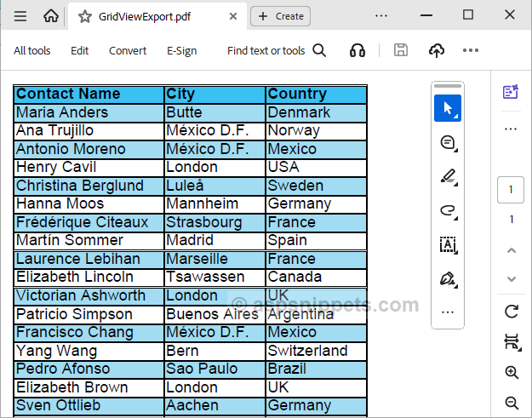532x418 pixels.
Task: Click the Denmark country cell
Action: (316, 112)
